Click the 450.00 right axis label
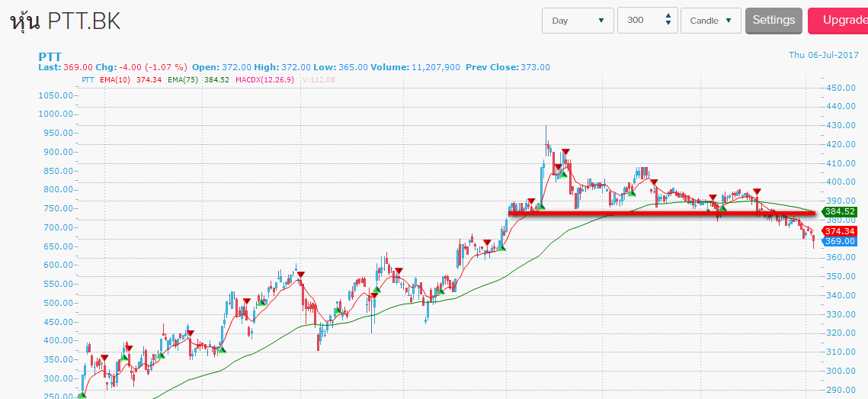This screenshot has width=868, height=399. coord(841,88)
